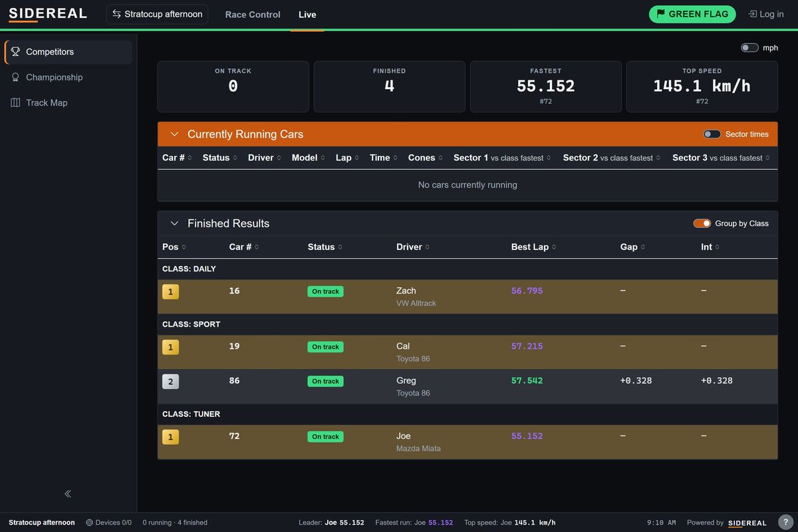Sort finished results by Pos column

[174, 247]
